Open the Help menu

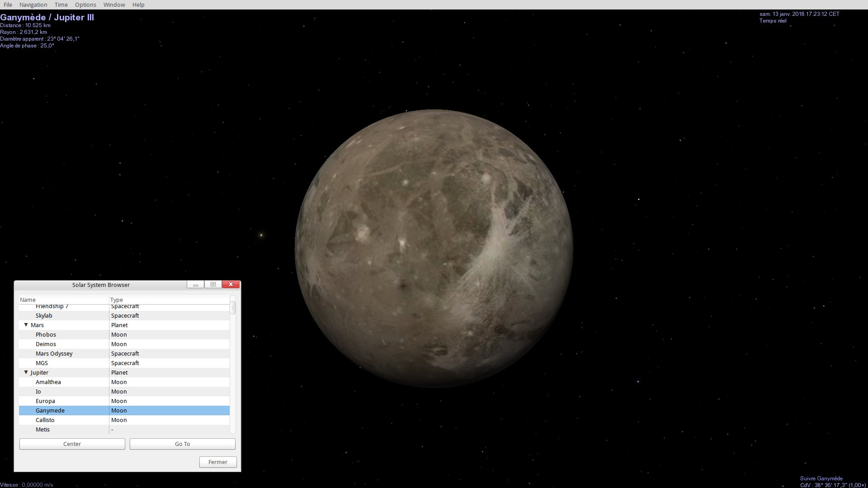point(138,5)
